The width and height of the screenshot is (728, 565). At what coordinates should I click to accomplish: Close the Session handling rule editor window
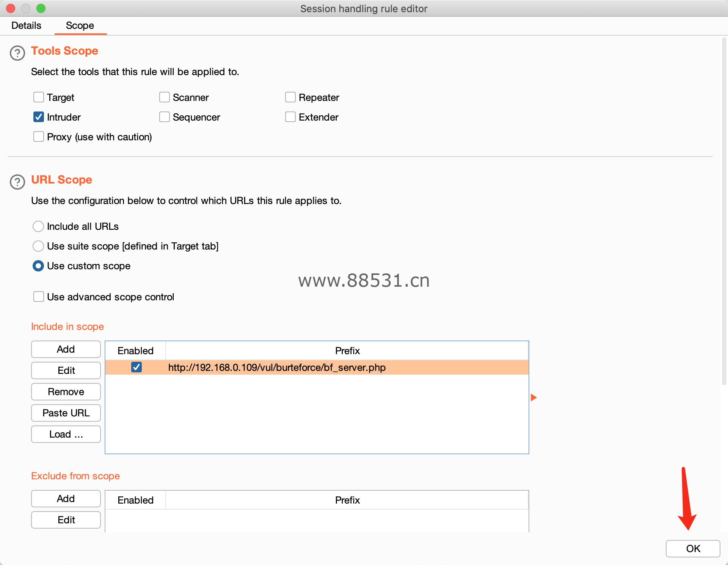11,8
